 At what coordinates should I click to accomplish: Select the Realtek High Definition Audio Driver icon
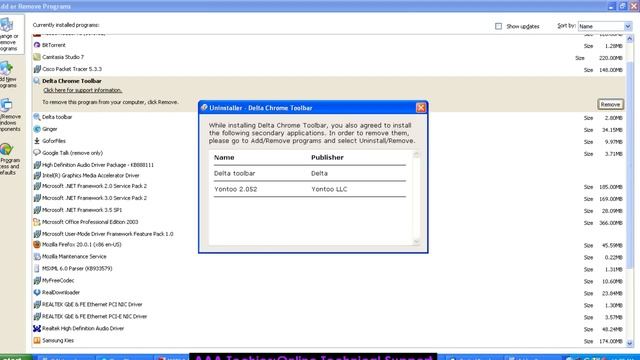click(x=37, y=328)
